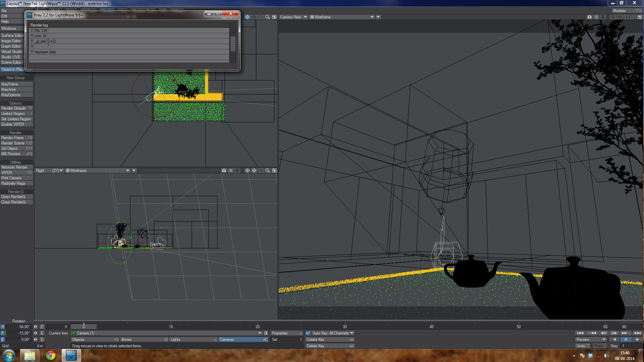Toggle the Heading channel H button
Screen dimensions: 644x362
coord(3,327)
